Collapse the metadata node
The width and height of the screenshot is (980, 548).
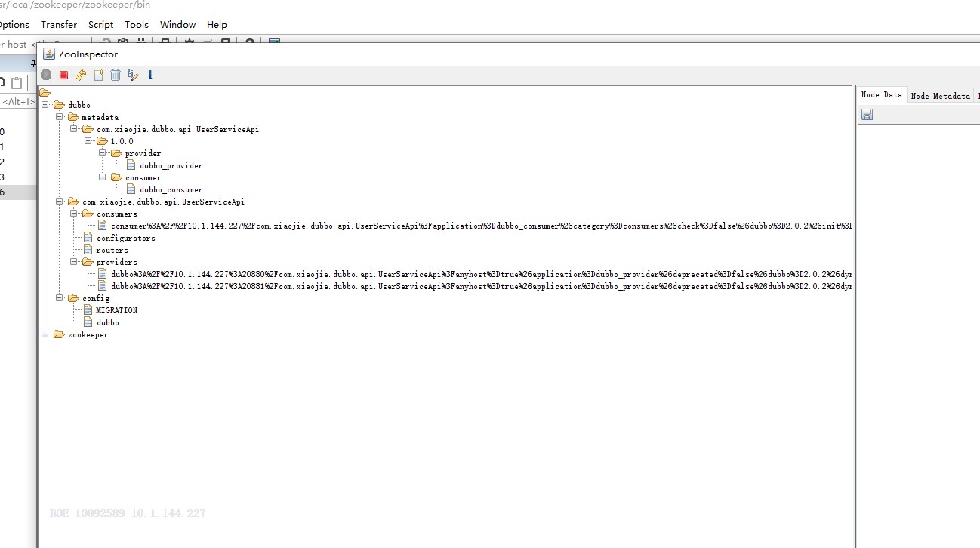pos(60,117)
